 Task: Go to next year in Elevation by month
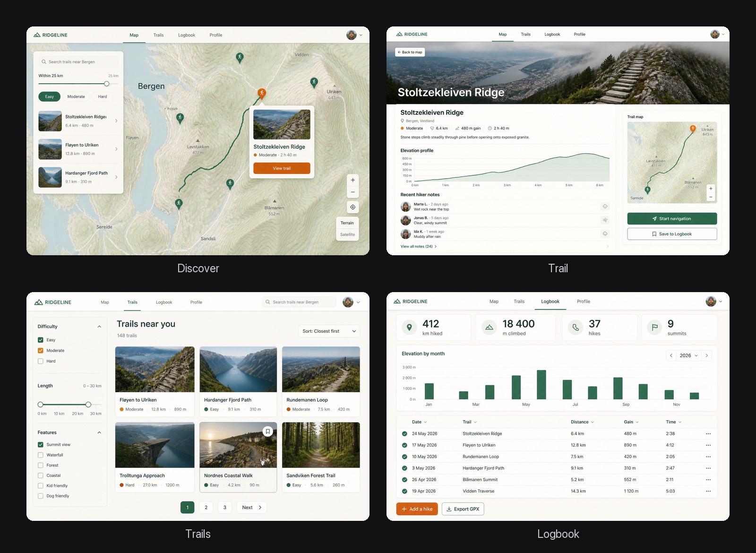point(706,355)
